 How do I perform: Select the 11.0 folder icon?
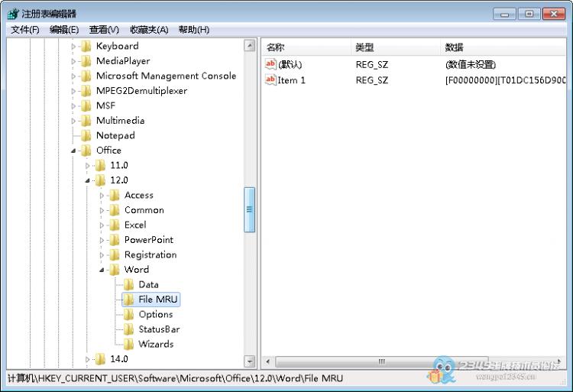[x=100, y=165]
